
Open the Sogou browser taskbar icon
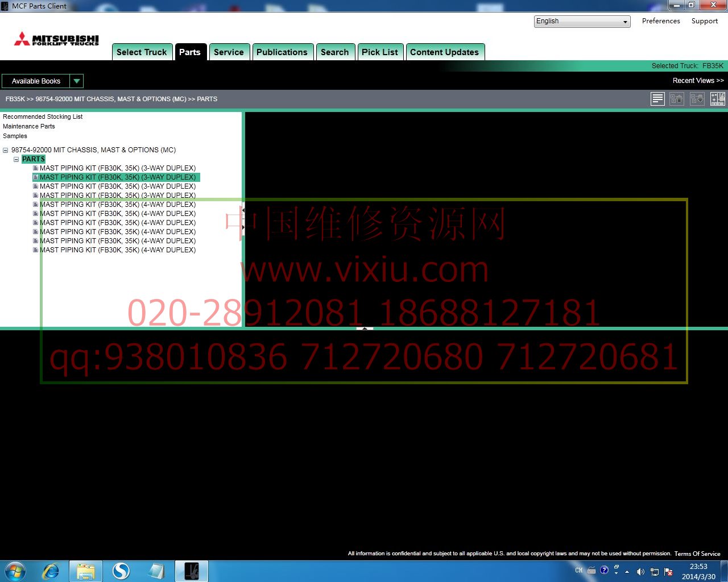click(x=121, y=571)
